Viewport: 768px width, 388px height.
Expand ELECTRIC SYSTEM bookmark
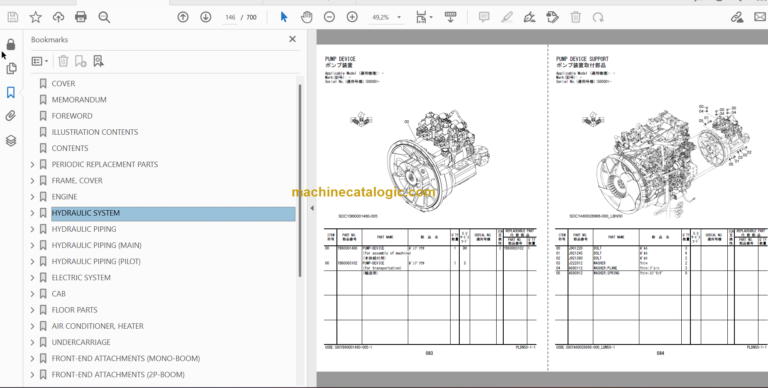[32, 278]
